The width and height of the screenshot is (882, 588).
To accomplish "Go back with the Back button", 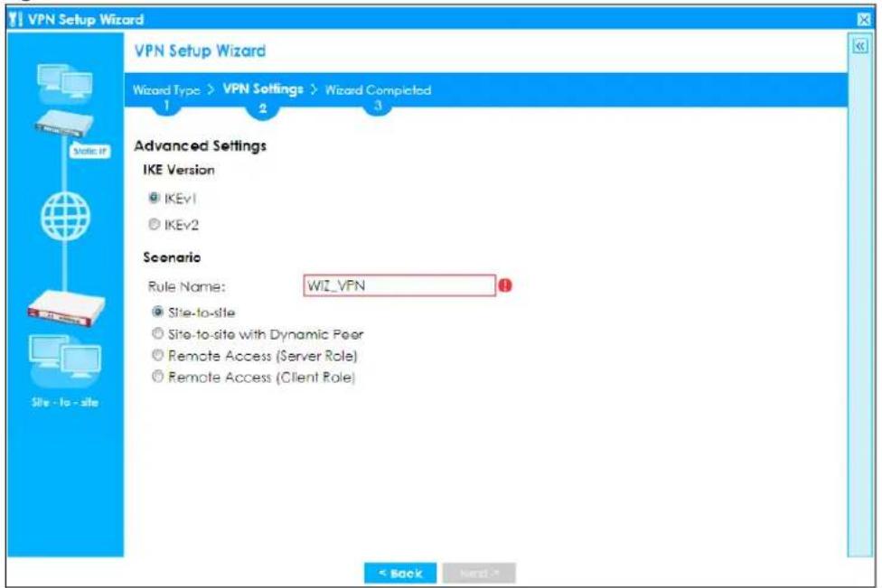I will pyautogui.click(x=400, y=574).
